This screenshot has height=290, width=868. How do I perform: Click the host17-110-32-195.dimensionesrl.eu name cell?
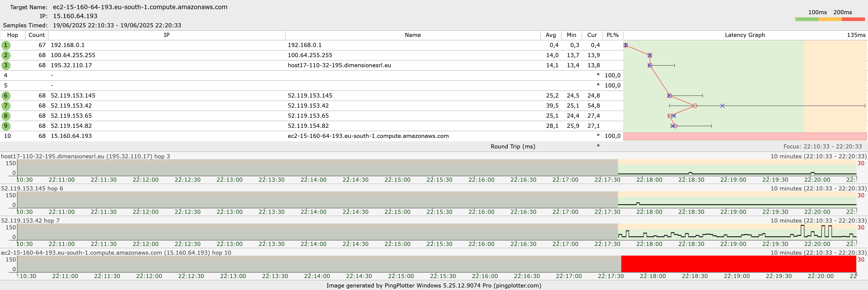pyautogui.click(x=339, y=65)
